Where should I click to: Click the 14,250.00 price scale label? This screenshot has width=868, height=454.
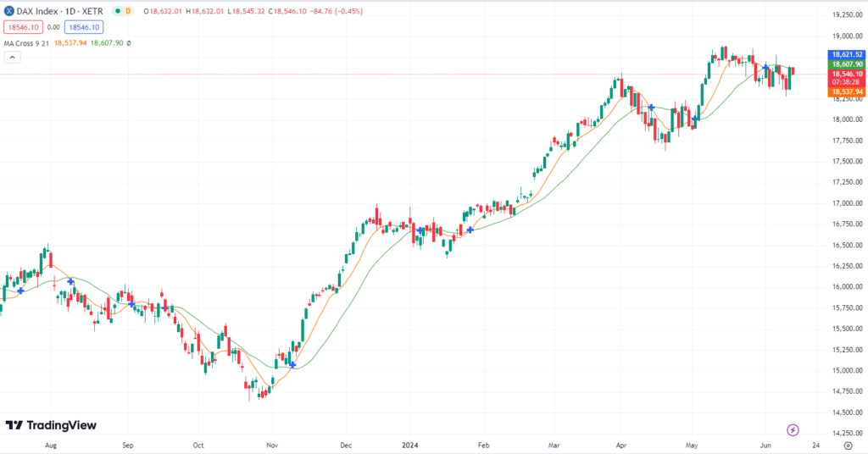click(848, 433)
